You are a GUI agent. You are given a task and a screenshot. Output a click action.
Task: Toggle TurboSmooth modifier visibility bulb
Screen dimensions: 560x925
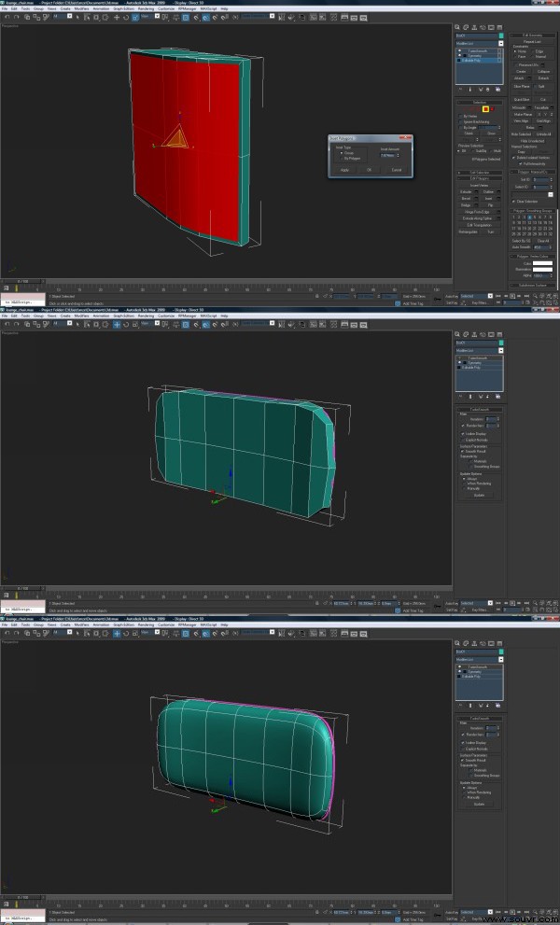[460, 50]
